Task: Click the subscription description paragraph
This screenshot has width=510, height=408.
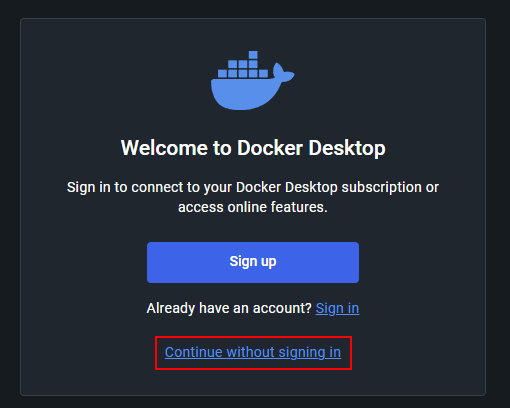Action: pyautogui.click(x=253, y=197)
